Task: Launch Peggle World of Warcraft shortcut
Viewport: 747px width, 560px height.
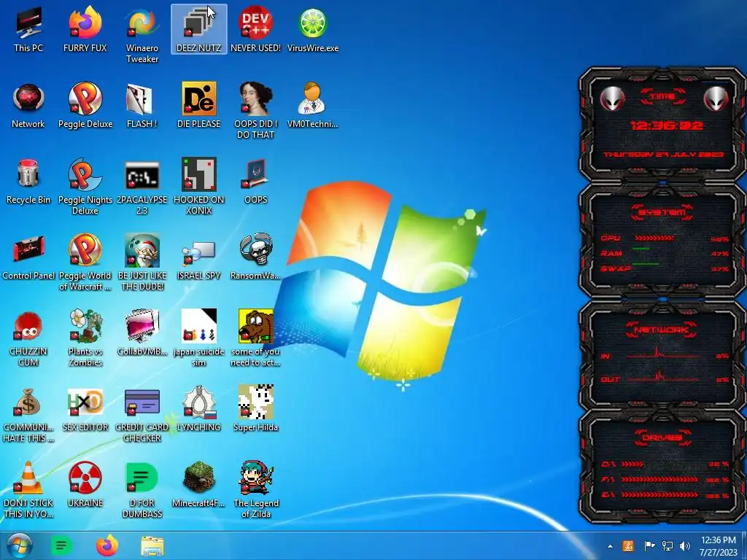Action: pyautogui.click(x=85, y=262)
